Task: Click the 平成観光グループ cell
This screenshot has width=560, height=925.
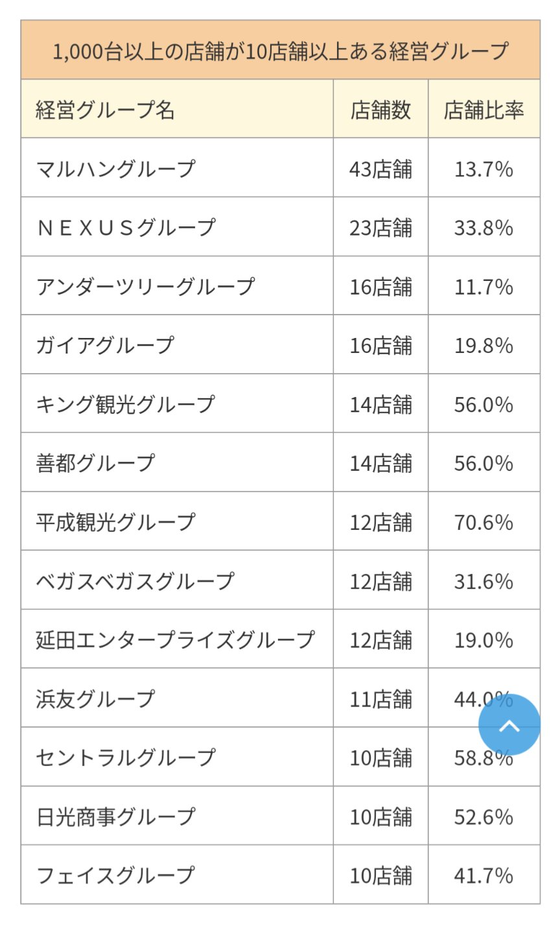Action: 177,522
